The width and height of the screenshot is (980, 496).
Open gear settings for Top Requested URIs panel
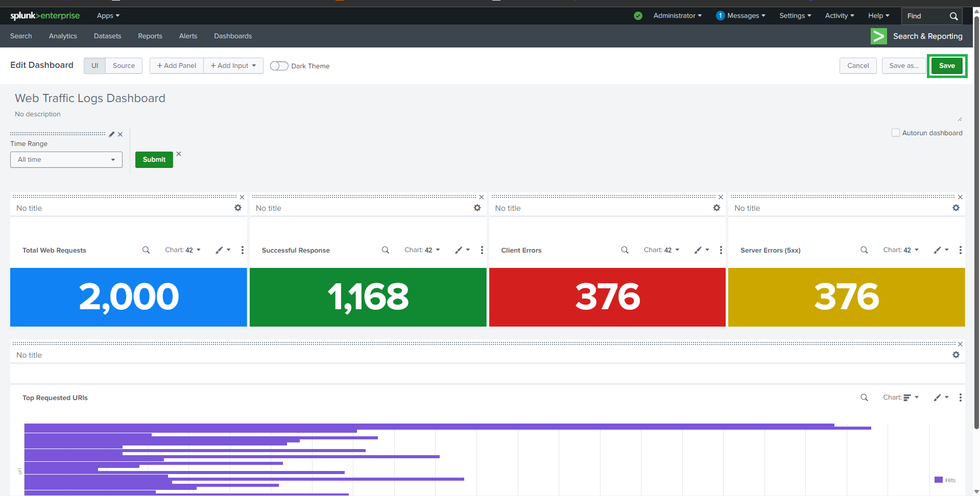(x=955, y=355)
